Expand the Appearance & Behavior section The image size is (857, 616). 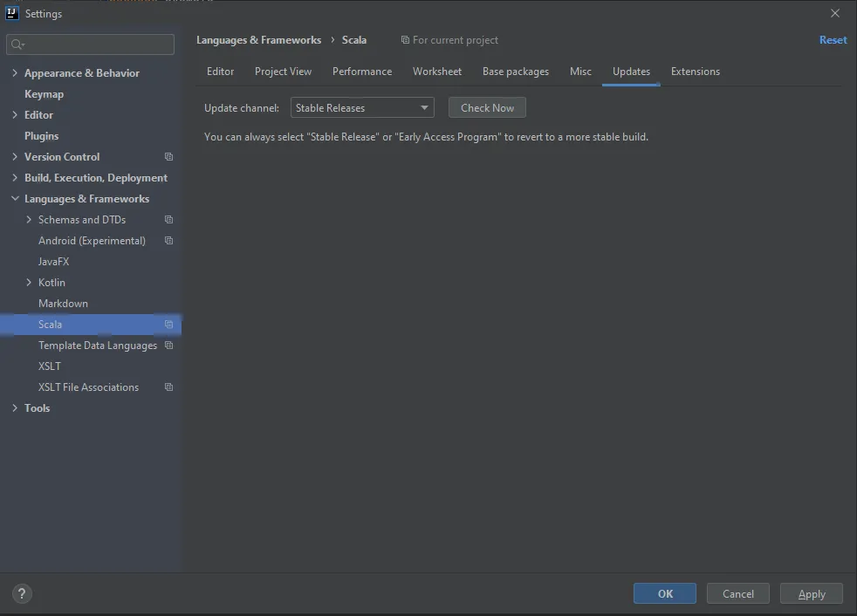click(x=15, y=72)
